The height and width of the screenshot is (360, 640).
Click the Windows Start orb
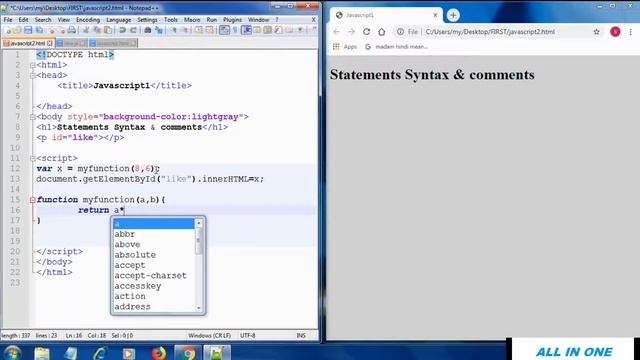tap(12, 353)
